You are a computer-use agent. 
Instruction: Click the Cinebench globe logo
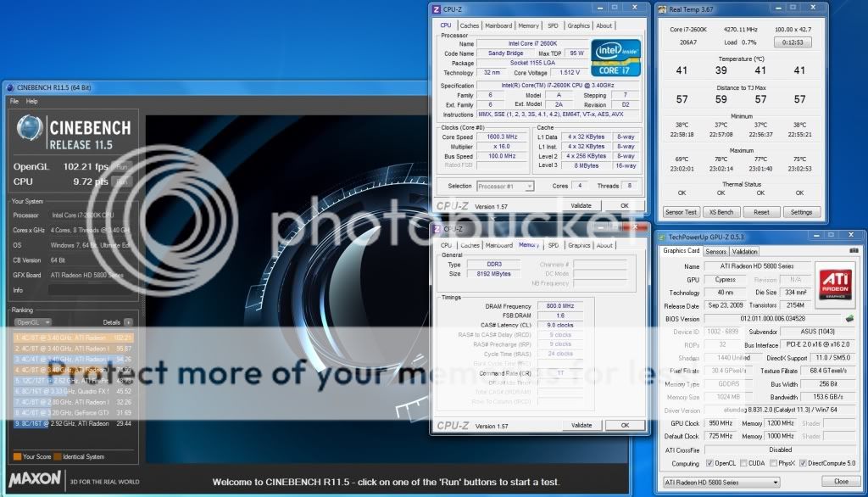pos(30,131)
